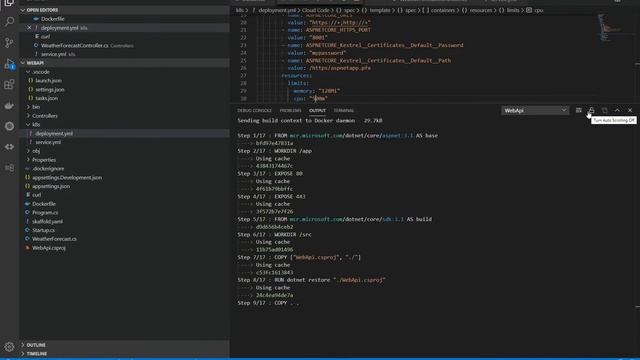Open mcr.microsoft.com link in Step 5/17
640x360 pixels.
[x=317, y=219]
